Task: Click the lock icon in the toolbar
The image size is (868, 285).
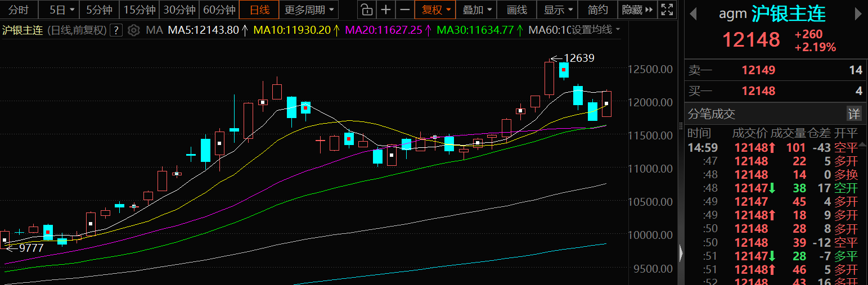Action: [366, 10]
